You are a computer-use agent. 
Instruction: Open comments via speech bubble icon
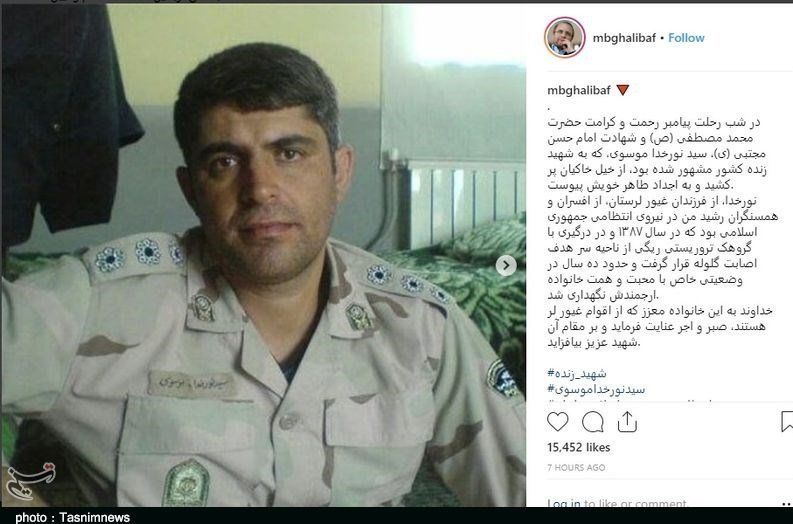(x=592, y=422)
